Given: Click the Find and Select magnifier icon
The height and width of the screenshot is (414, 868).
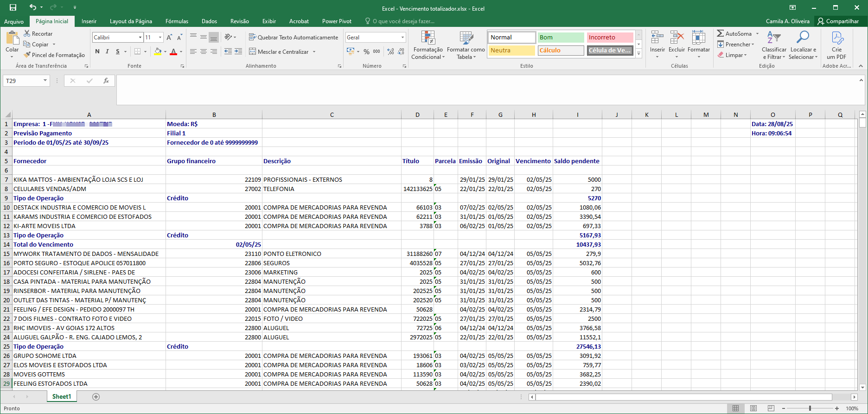Looking at the screenshot, I should tap(803, 38).
